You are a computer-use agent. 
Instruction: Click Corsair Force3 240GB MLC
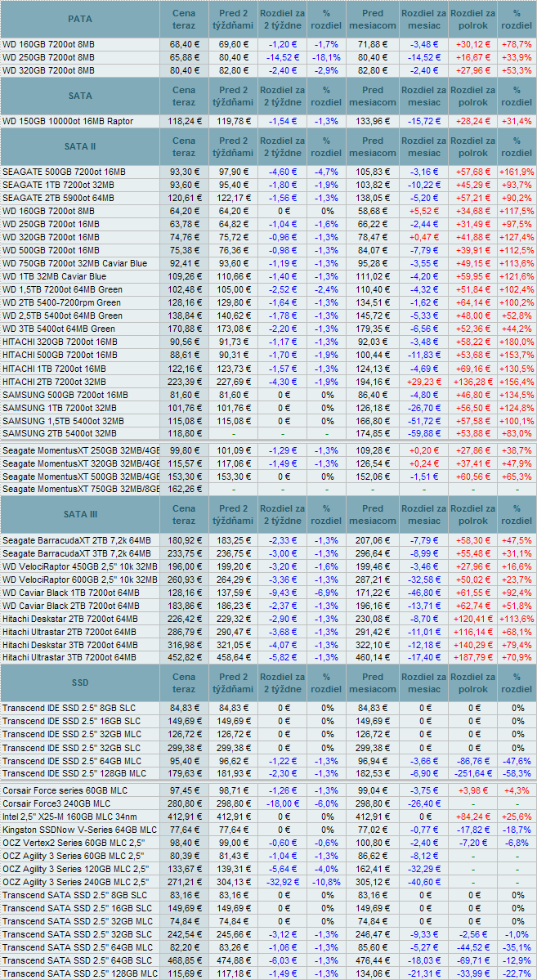coord(57,803)
